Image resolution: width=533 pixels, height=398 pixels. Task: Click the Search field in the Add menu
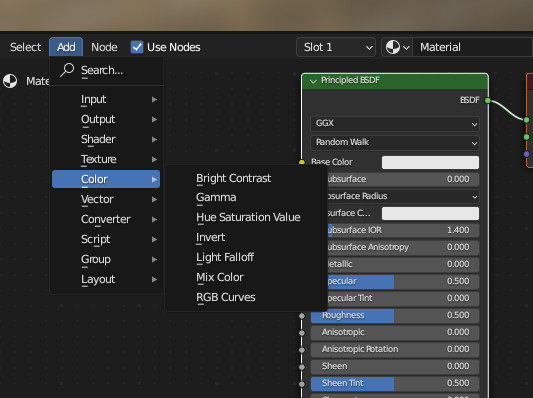coord(107,70)
